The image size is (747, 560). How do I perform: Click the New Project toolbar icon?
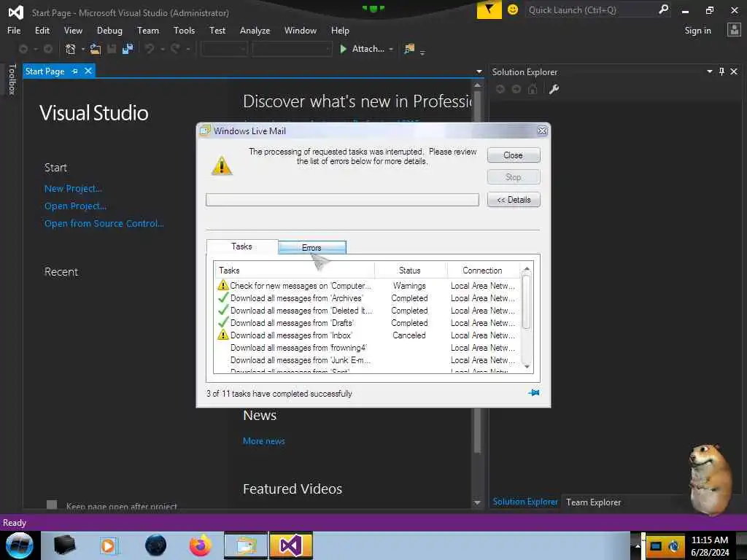(x=71, y=49)
